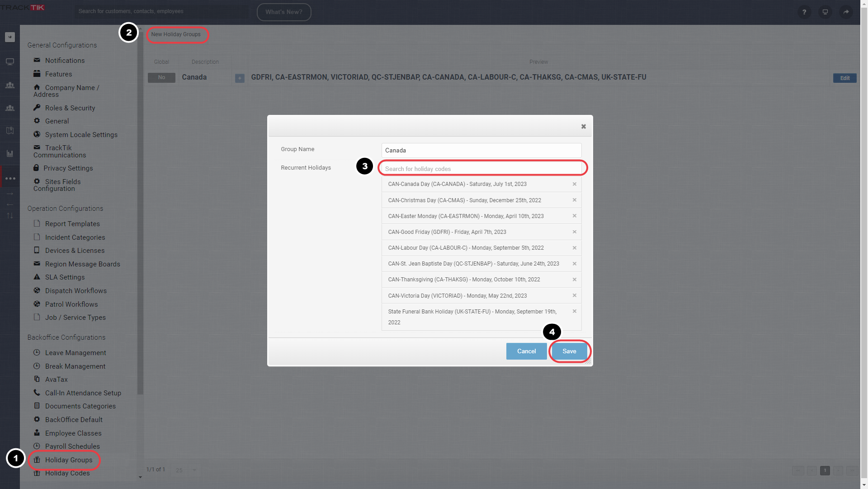Open Incident Categories
This screenshot has height=489, width=868.
[75, 237]
